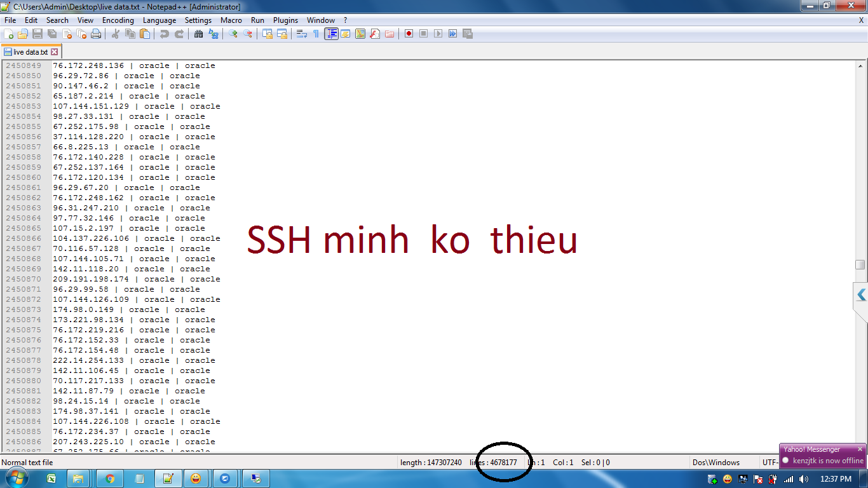Close the live data.txt tab

pos(55,52)
